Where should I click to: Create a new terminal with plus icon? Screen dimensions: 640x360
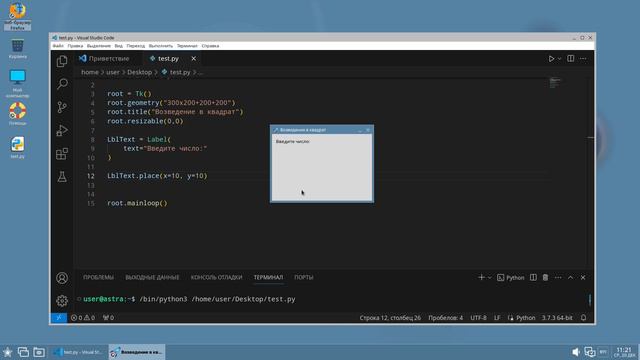481,278
